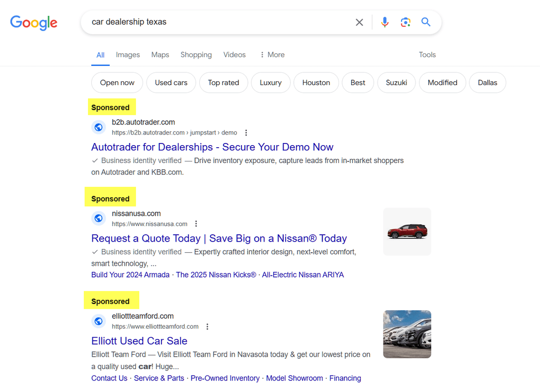Click the nissanusa.com site name
Screen dimensions: 540x392
point(137,214)
